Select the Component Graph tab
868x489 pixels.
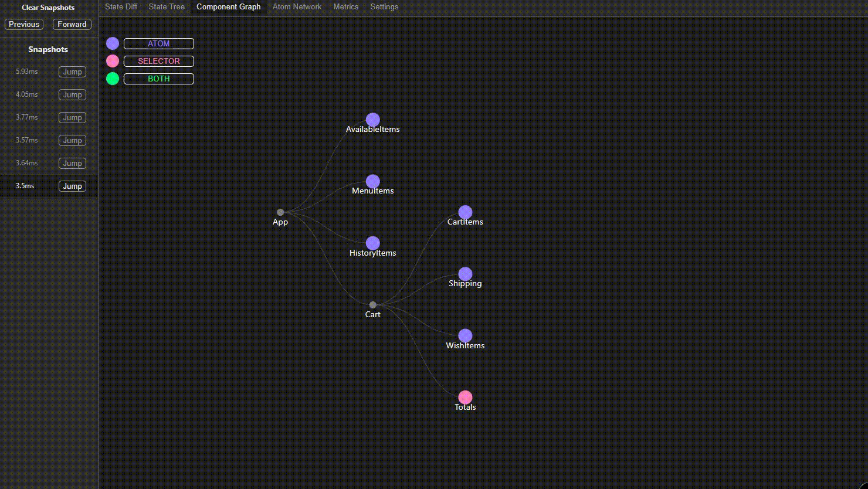(x=229, y=7)
